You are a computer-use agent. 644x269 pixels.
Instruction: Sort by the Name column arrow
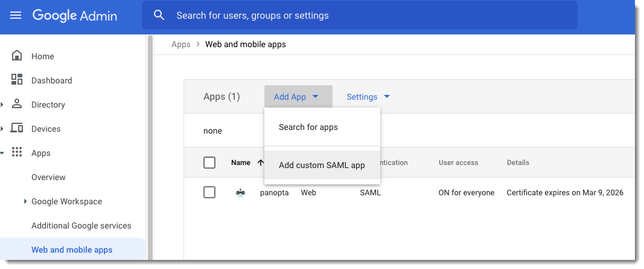pyautogui.click(x=260, y=163)
